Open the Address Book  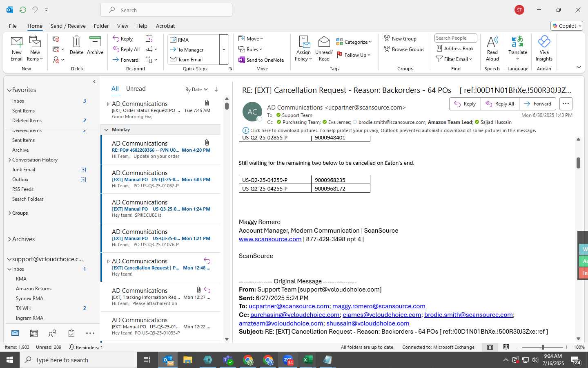[455, 48]
